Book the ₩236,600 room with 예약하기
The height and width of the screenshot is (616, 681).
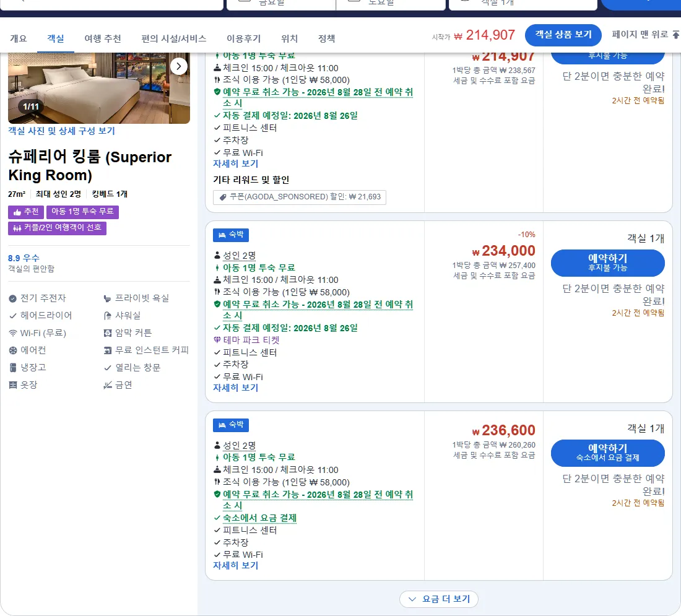tap(607, 453)
